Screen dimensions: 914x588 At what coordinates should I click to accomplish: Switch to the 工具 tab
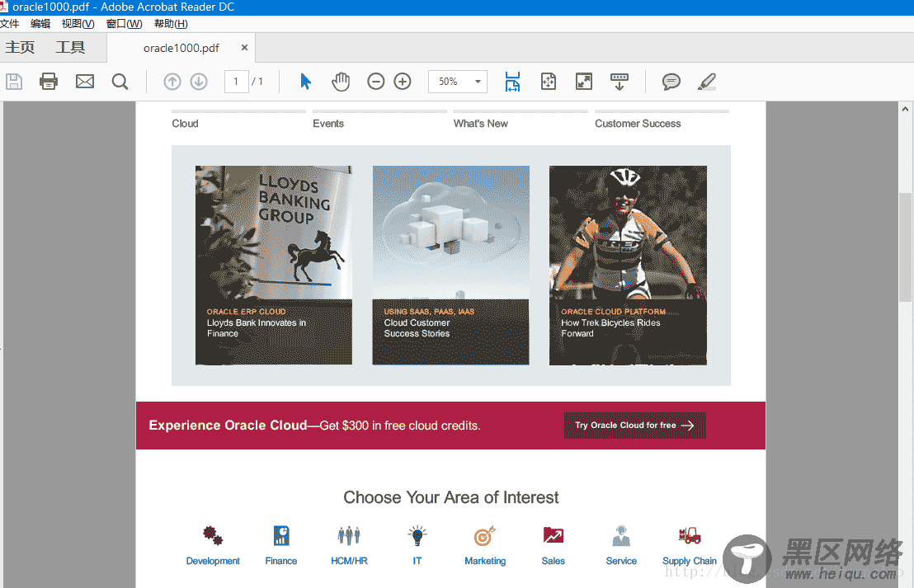point(71,47)
